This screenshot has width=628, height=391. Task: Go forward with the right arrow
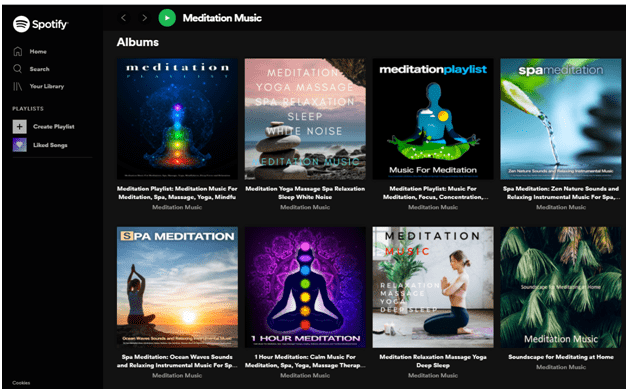[x=145, y=18]
